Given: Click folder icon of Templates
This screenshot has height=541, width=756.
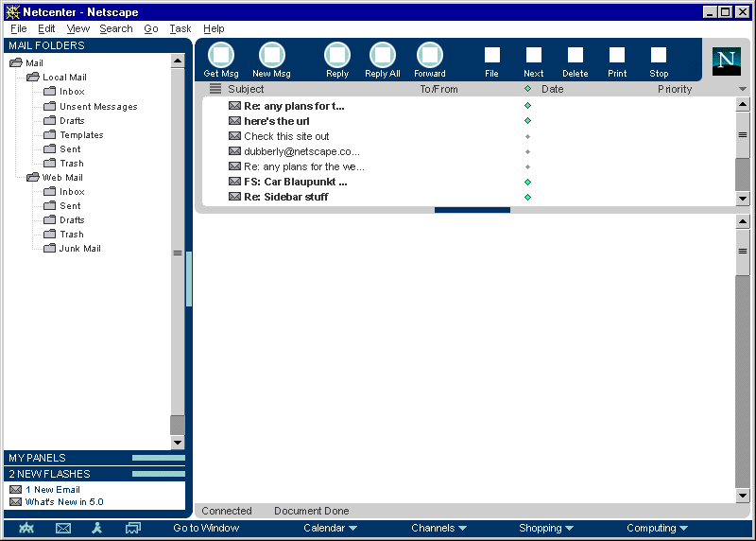Looking at the screenshot, I should click(x=50, y=134).
